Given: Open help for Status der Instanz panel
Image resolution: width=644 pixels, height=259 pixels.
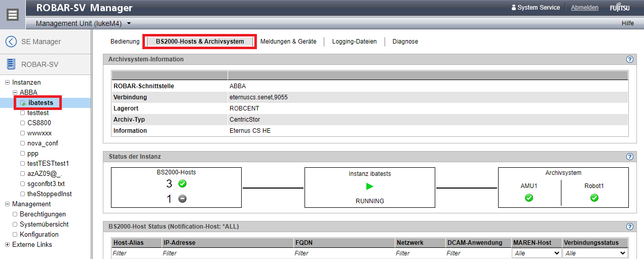Looking at the screenshot, I should point(630,157).
